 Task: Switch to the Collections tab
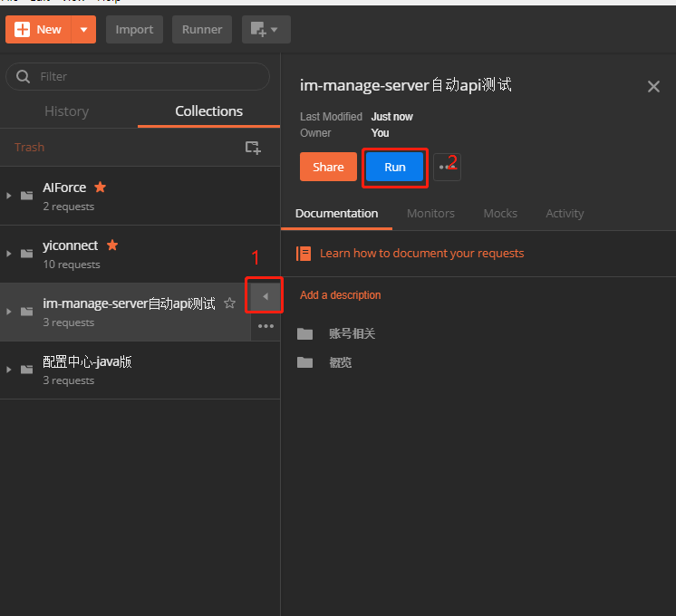point(208,111)
